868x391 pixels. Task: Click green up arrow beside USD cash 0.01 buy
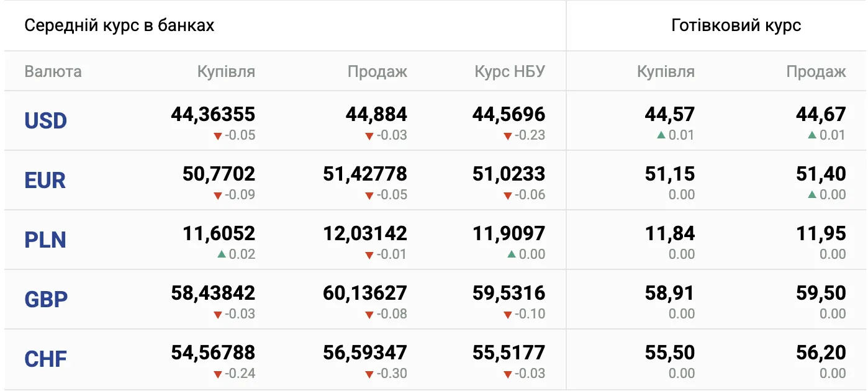tap(661, 135)
